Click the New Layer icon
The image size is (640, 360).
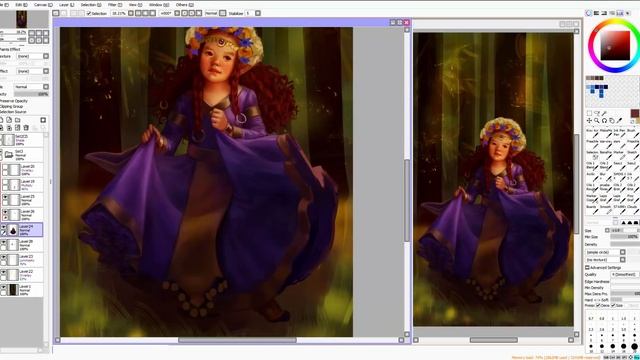click(1, 120)
